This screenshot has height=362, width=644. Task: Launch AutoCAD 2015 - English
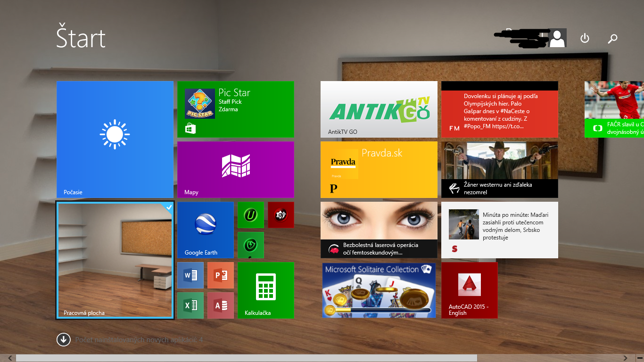tap(470, 290)
